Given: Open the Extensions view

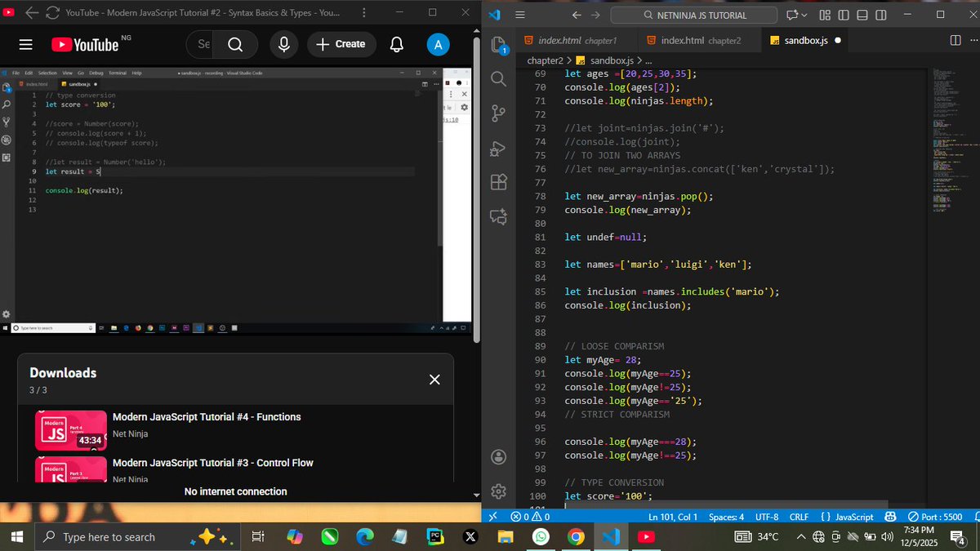Looking at the screenshot, I should point(499,182).
